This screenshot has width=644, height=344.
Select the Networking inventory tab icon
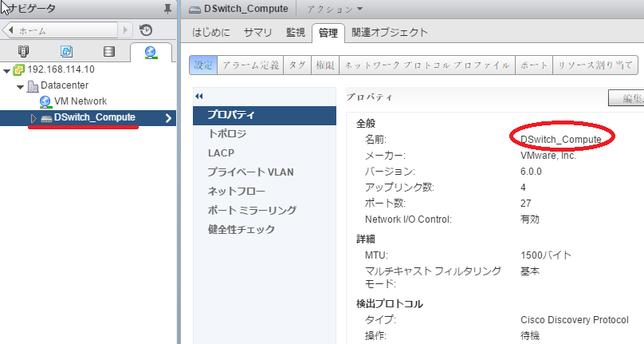151,52
